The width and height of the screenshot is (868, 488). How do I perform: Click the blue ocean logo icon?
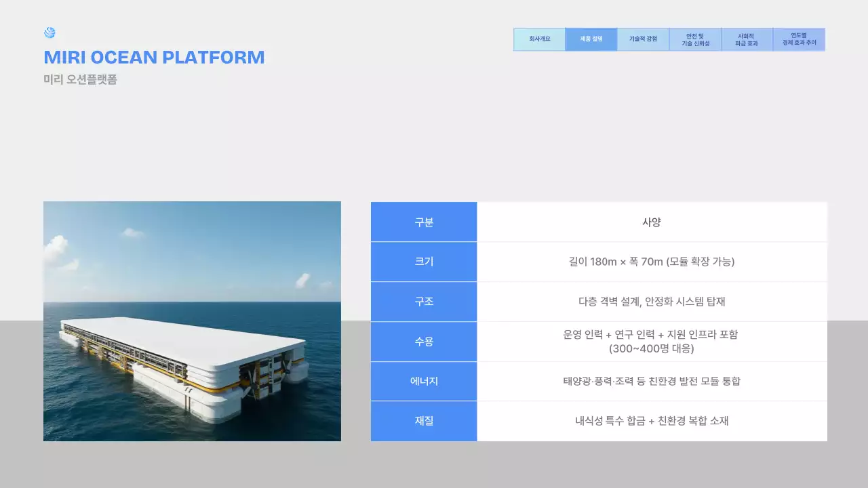pyautogui.click(x=49, y=33)
